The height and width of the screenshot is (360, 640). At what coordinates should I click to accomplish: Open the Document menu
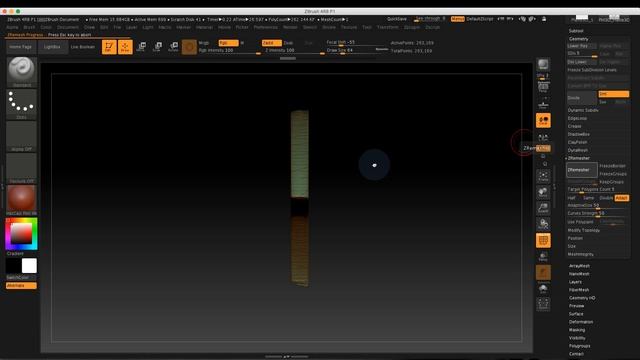(x=67, y=27)
